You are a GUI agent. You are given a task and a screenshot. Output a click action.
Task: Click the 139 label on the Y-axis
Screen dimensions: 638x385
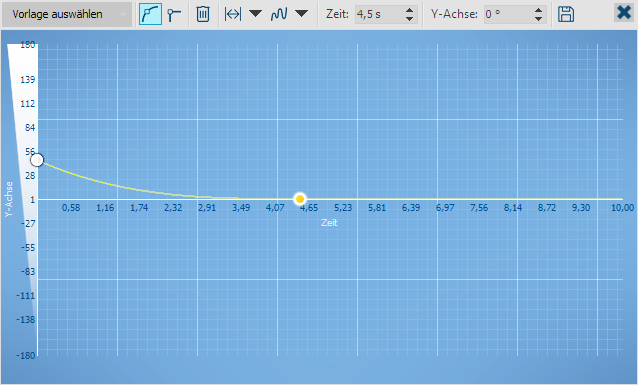28,79
